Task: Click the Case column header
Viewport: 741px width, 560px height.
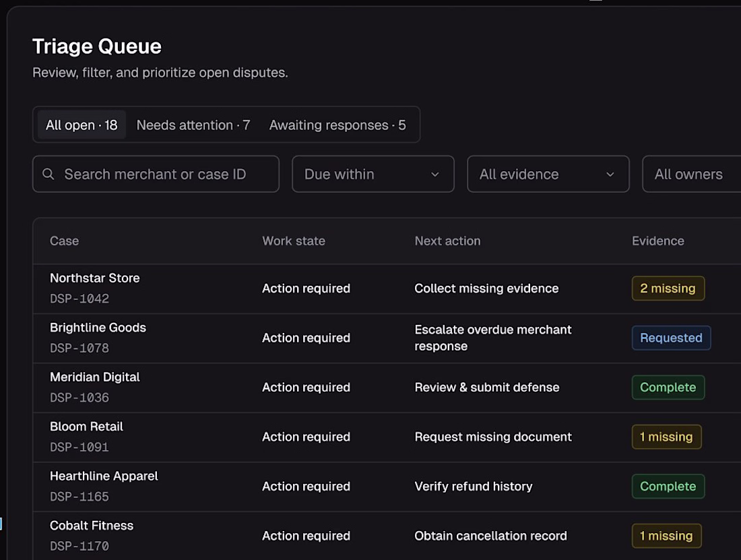Action: tap(64, 241)
